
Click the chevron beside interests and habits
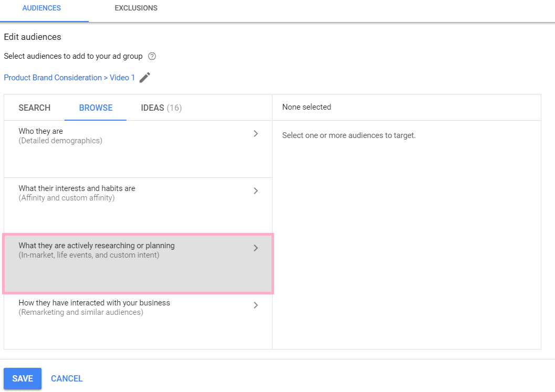[x=256, y=190]
